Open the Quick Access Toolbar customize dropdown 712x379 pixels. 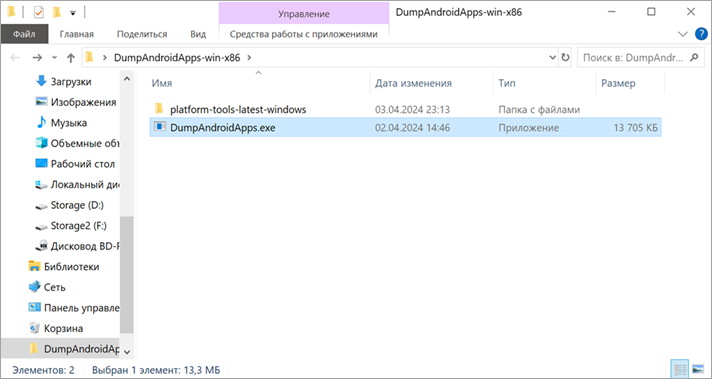(73, 13)
